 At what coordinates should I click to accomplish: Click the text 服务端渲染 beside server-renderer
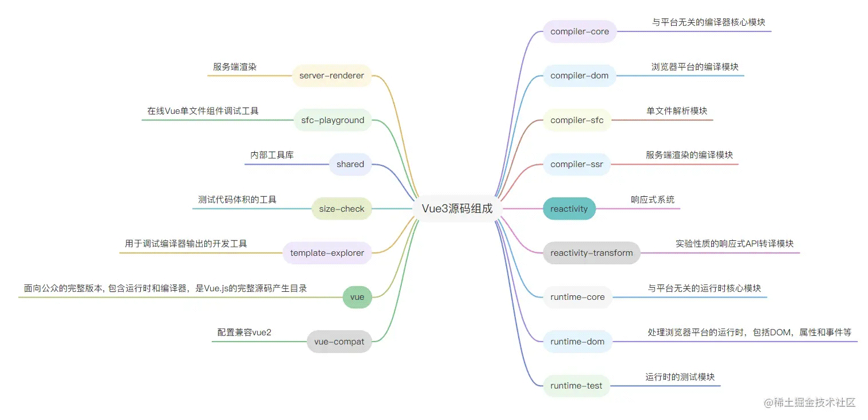pyautogui.click(x=235, y=67)
